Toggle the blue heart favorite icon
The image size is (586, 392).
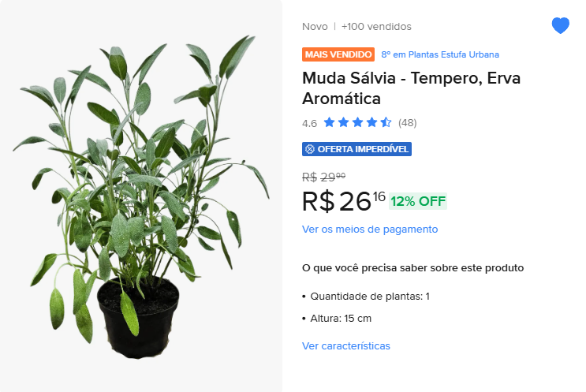tap(560, 25)
